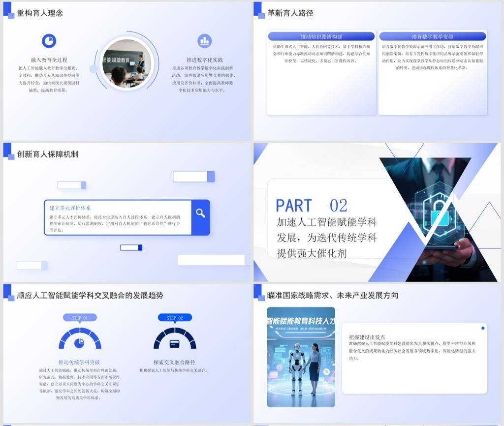Select the 培育数字教学资源 header pill
504x426 pixels.
click(x=432, y=36)
